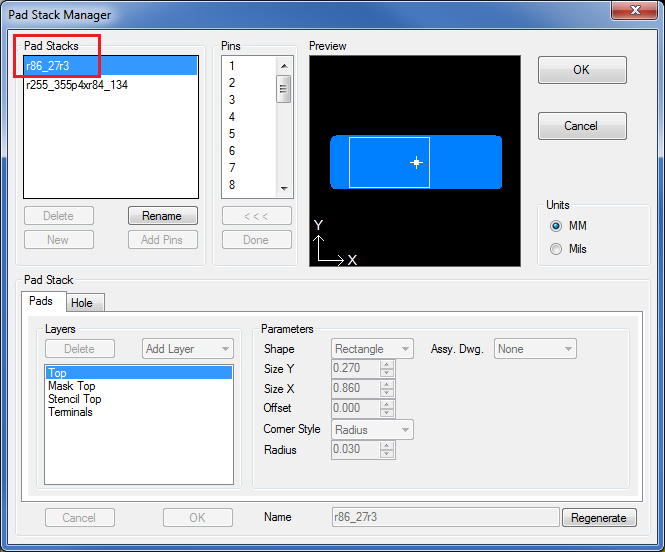Pick the Terminals layer in list
Viewport: 665px width, 552px height.
click(x=70, y=412)
